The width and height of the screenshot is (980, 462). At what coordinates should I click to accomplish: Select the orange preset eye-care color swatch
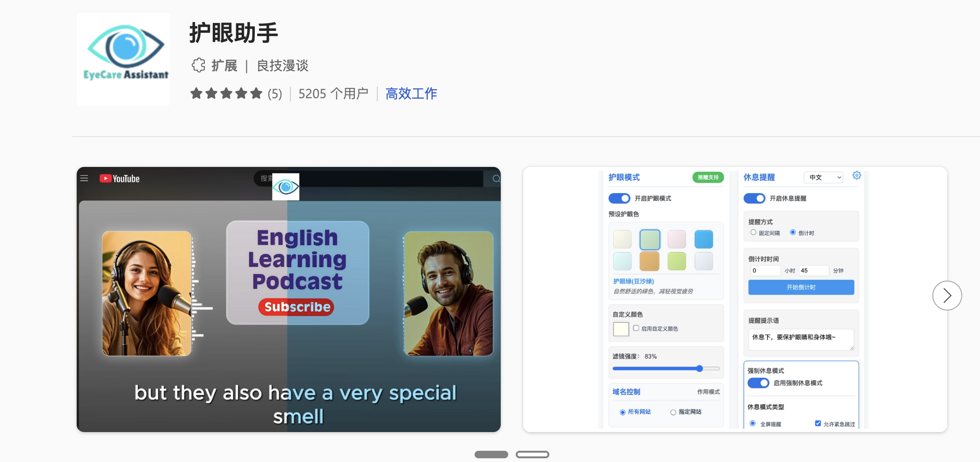[x=649, y=261]
